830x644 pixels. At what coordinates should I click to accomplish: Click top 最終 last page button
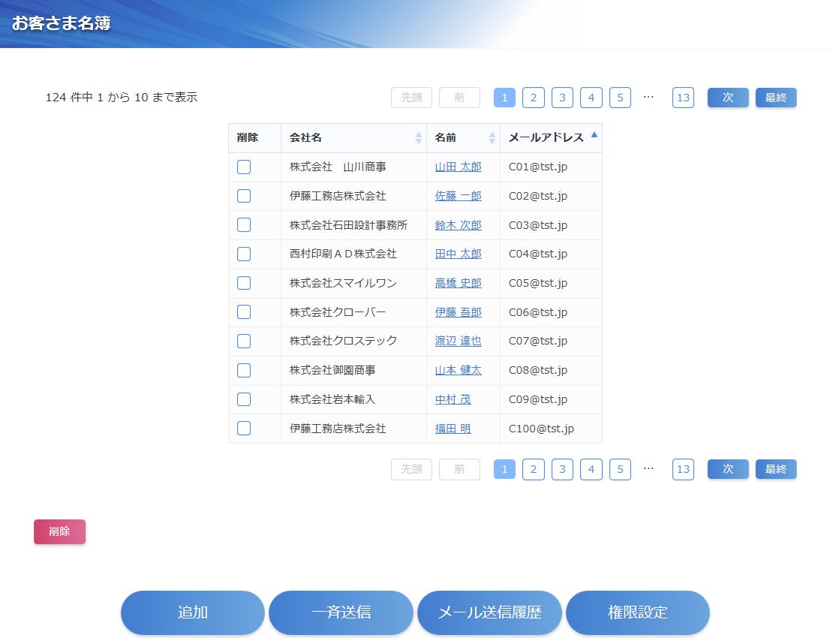tap(775, 98)
